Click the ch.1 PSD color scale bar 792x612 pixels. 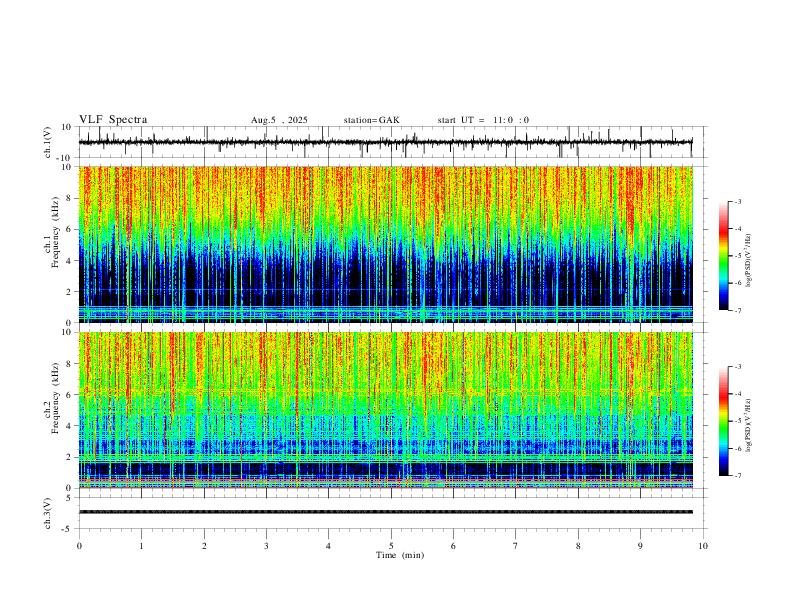(723, 256)
